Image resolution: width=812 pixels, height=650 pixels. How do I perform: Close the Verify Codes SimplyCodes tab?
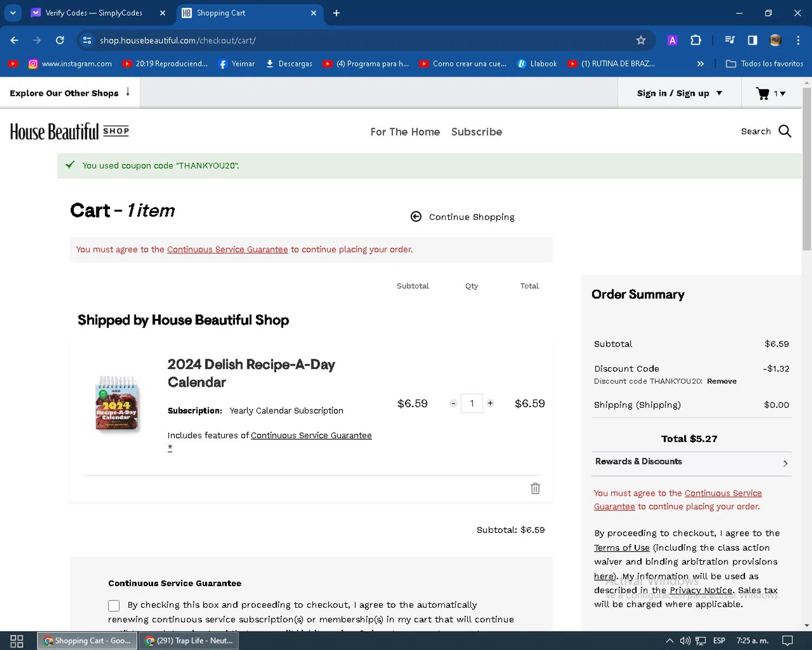tap(162, 13)
